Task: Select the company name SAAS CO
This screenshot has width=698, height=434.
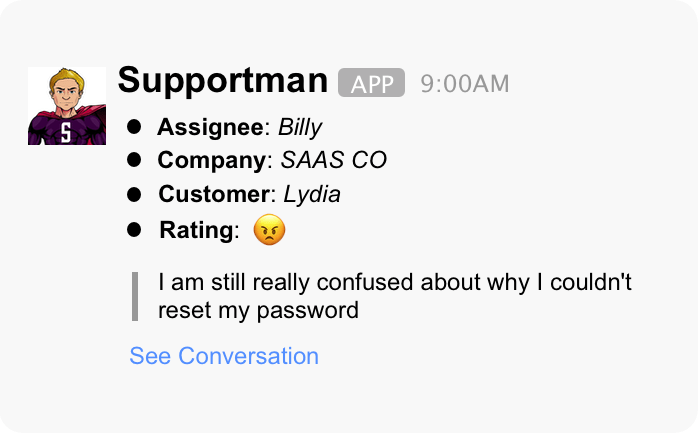Action: pyautogui.click(x=334, y=160)
